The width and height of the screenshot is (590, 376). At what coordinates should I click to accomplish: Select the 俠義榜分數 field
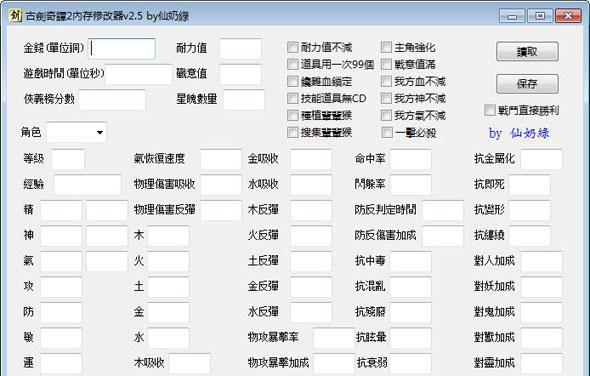[x=112, y=99]
